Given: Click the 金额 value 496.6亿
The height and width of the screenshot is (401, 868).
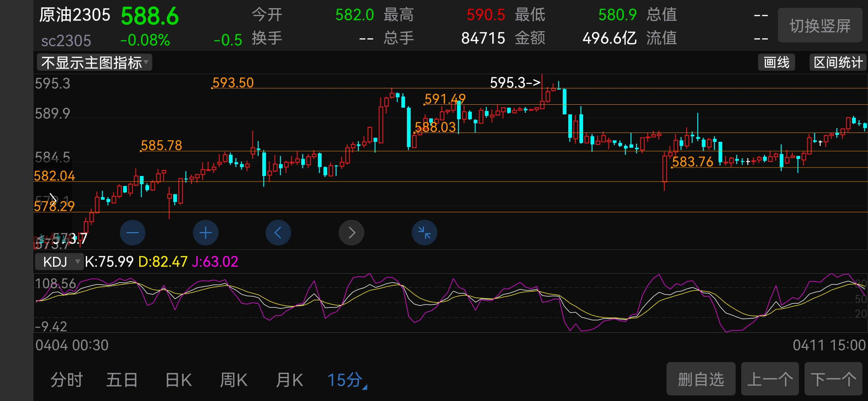Looking at the screenshot, I should [609, 38].
